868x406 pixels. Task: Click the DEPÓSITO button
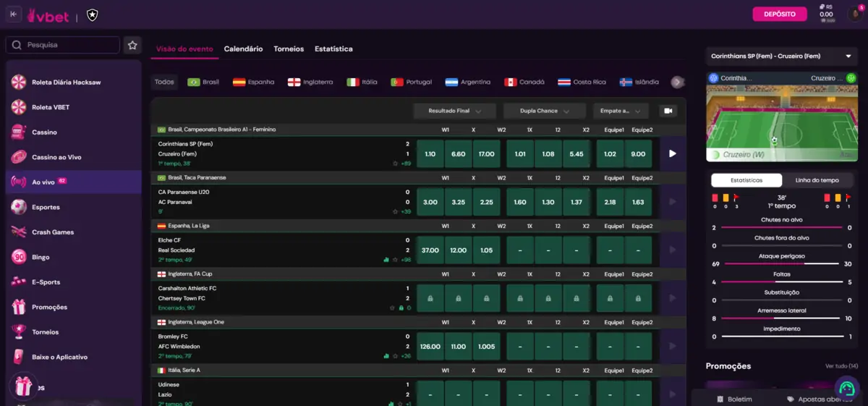[779, 14]
